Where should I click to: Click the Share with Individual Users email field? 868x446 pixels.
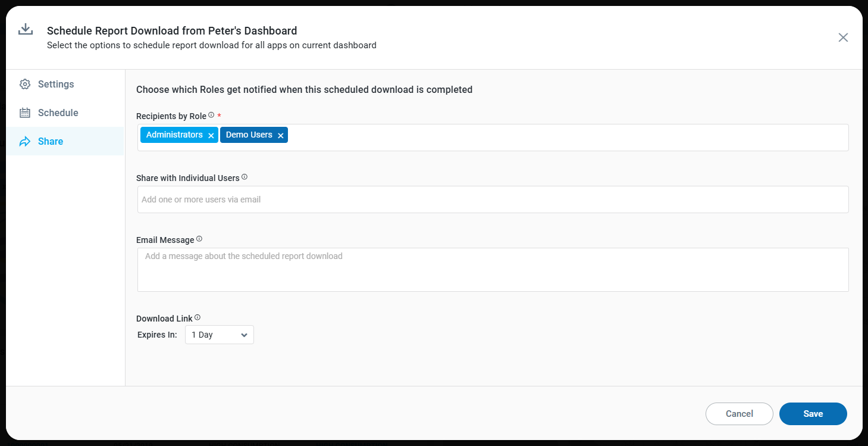coord(493,199)
